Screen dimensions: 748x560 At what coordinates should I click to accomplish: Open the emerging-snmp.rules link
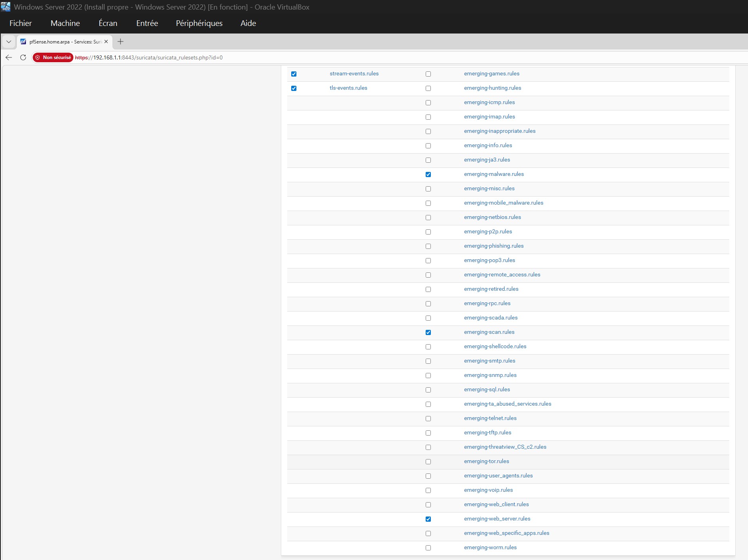pos(490,375)
